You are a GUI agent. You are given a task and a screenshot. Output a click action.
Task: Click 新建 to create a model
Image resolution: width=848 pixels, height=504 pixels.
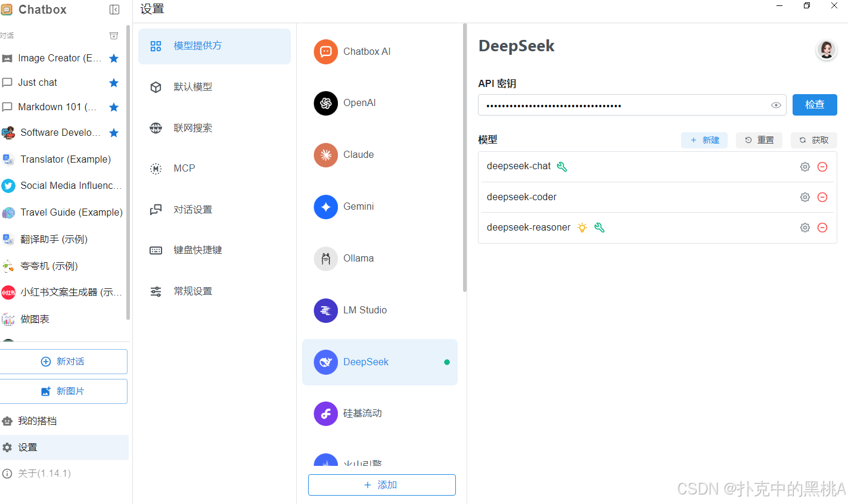(704, 140)
